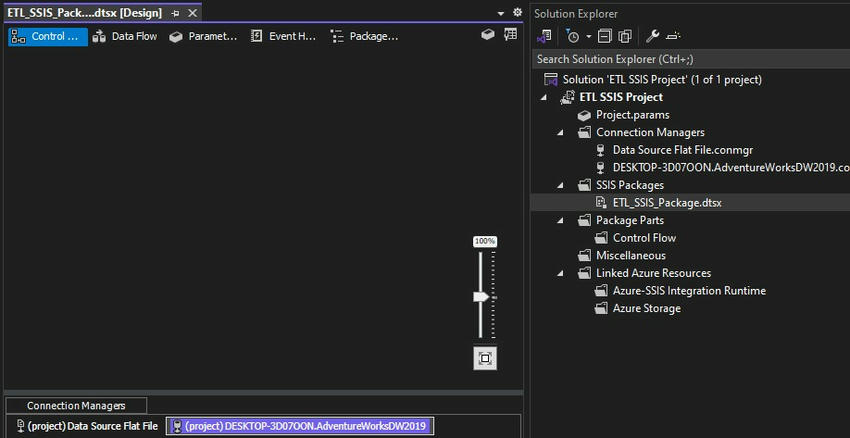
Task: Select Project.params in Solution Explorer
Action: click(633, 115)
